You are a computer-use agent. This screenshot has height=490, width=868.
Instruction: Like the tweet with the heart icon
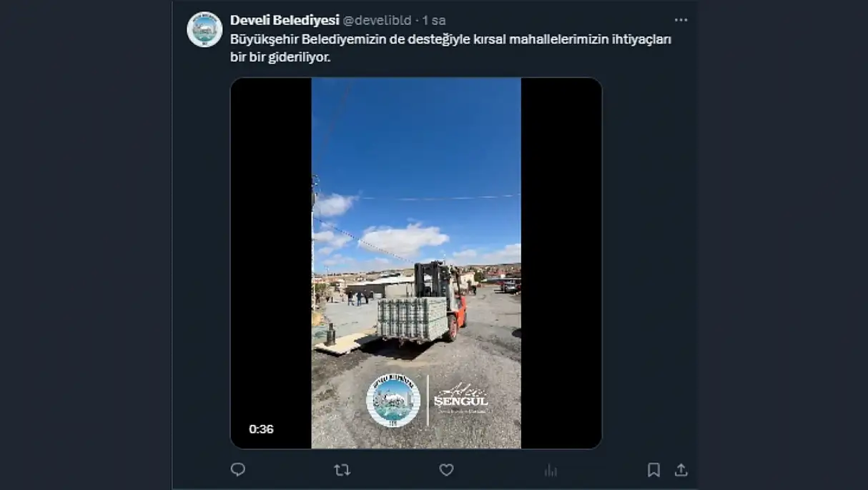pyautogui.click(x=446, y=469)
